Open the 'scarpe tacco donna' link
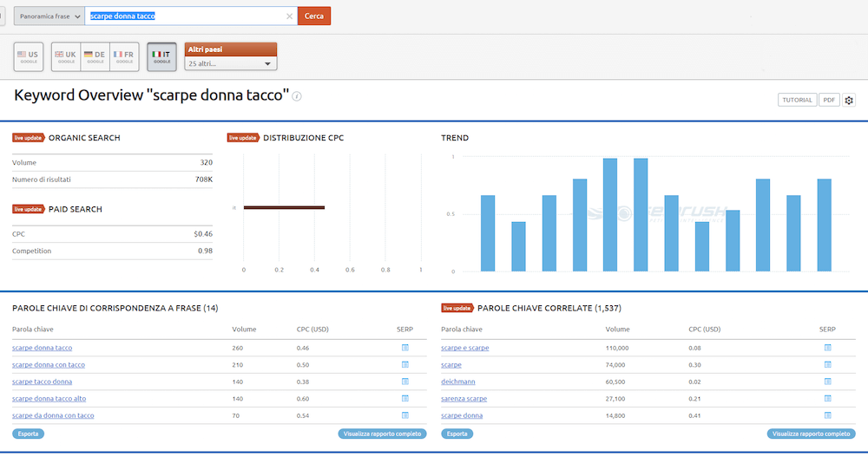 coord(42,382)
